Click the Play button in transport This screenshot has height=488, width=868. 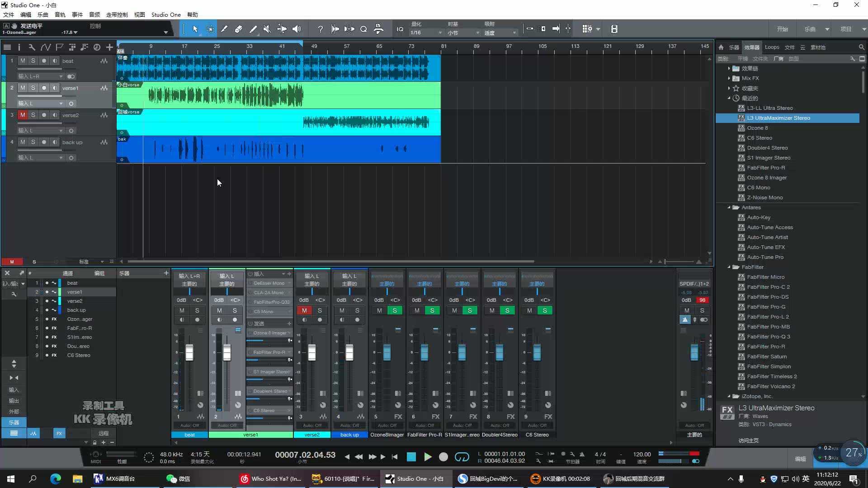coord(427,457)
